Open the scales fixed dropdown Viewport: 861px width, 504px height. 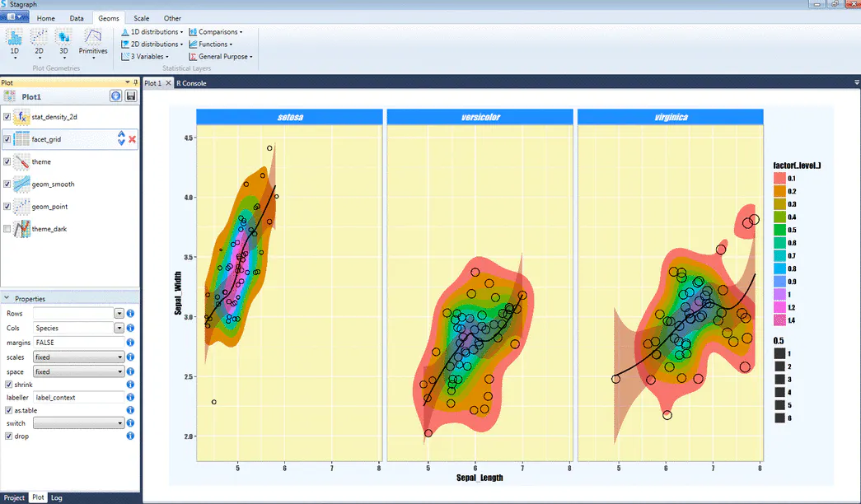pos(78,357)
